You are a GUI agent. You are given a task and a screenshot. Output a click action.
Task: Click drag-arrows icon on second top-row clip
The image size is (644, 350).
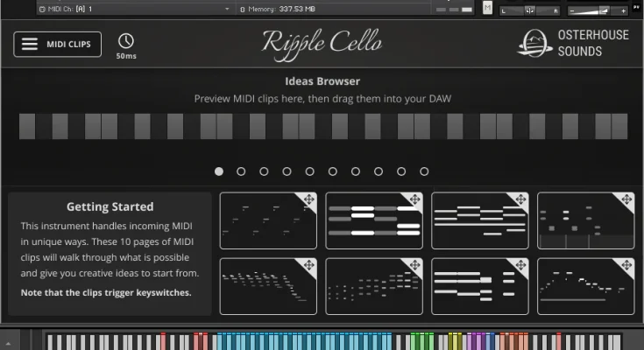(x=414, y=200)
